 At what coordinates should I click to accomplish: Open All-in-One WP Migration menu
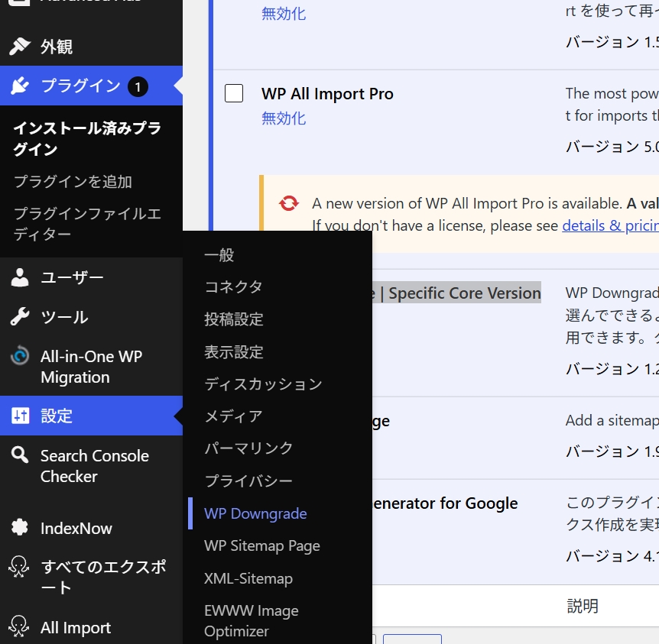[x=91, y=367]
